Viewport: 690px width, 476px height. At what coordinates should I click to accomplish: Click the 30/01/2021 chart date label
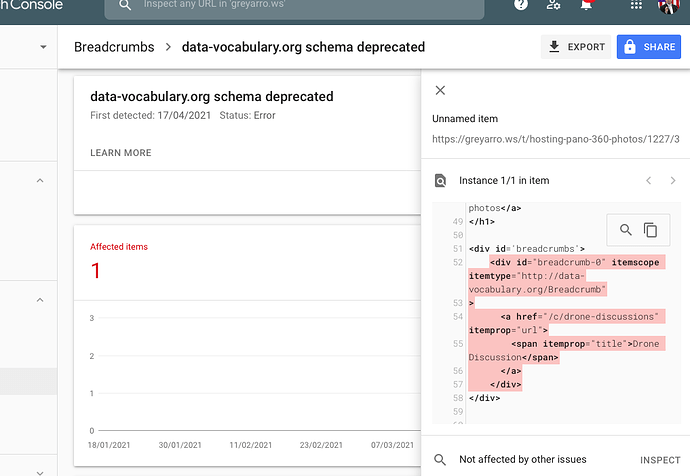click(180, 445)
